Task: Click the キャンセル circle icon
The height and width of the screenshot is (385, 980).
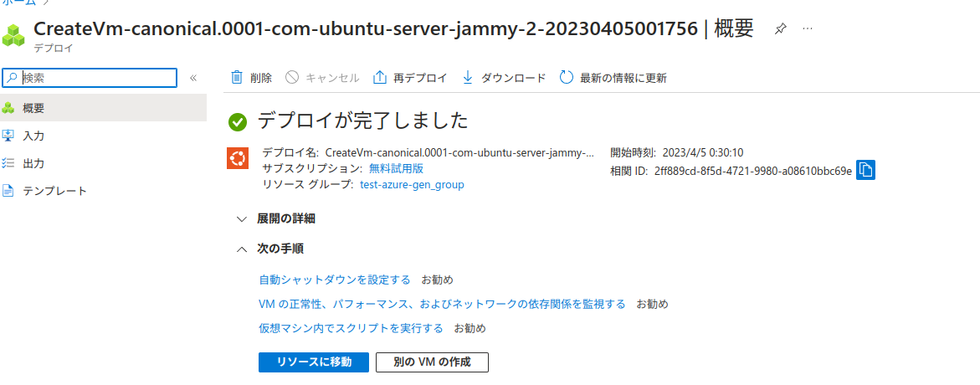Action: tap(292, 78)
